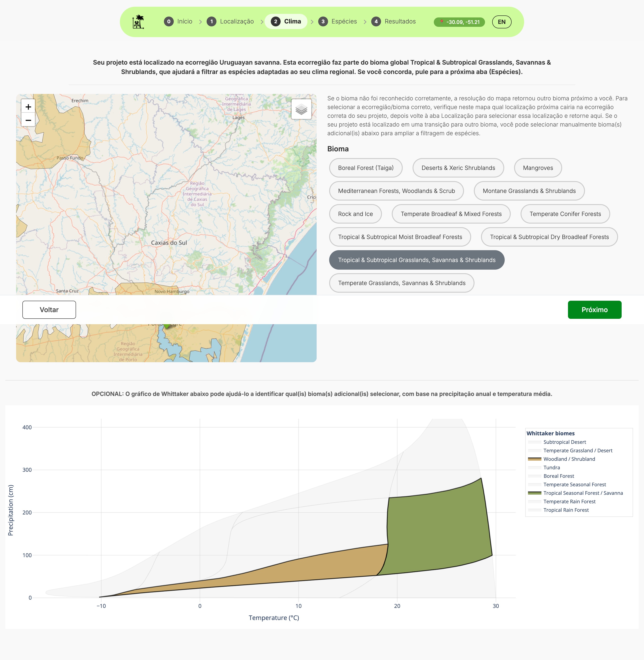Image resolution: width=644 pixels, height=660 pixels.
Task: Open the Clima step tab
Action: click(x=286, y=22)
